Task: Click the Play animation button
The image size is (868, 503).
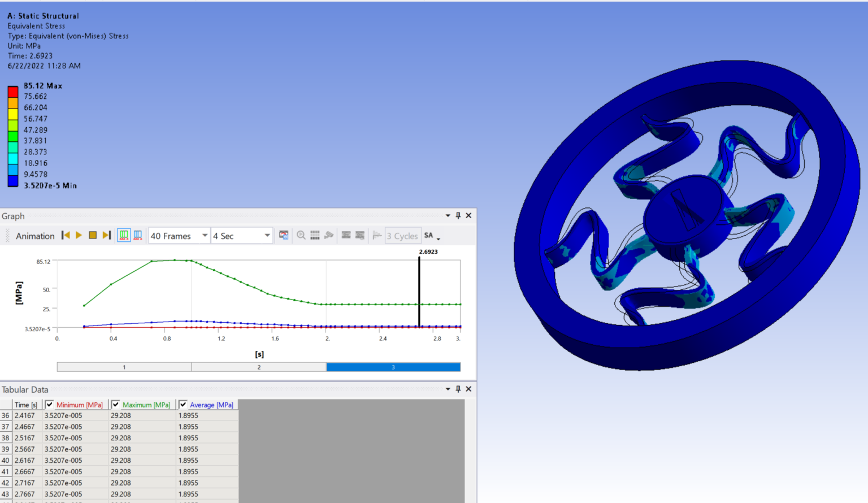Action: (79, 235)
